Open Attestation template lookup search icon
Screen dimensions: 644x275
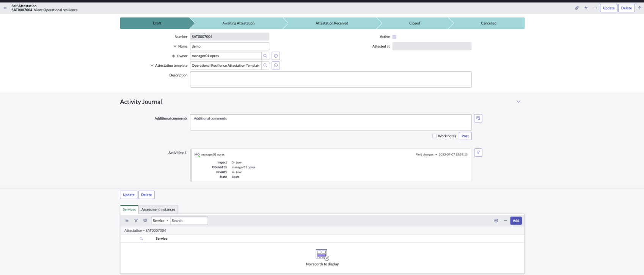click(265, 65)
